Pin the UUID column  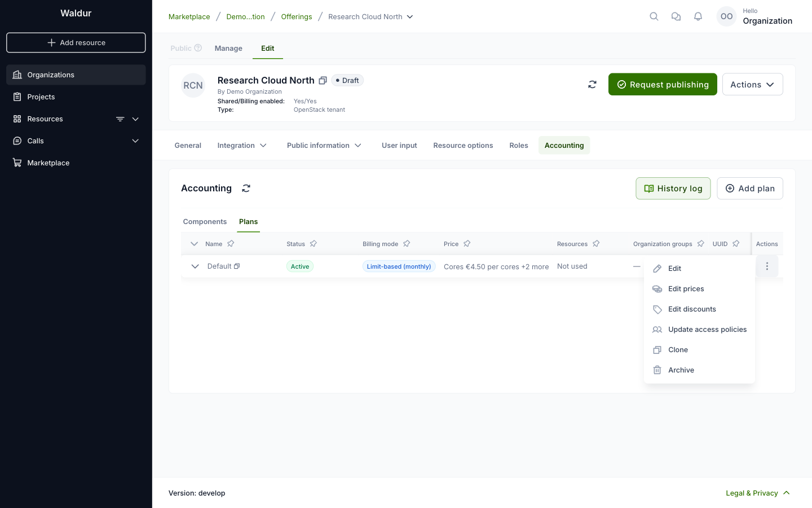pos(736,244)
